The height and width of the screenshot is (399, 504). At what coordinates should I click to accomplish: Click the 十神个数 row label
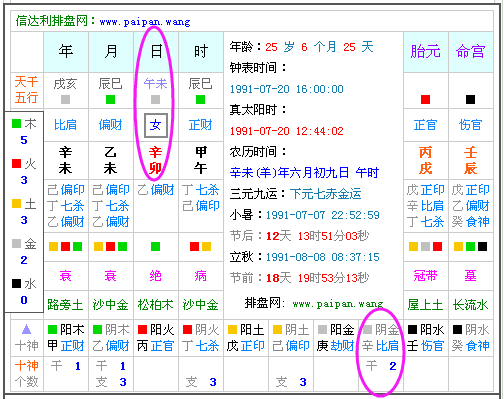point(27,374)
